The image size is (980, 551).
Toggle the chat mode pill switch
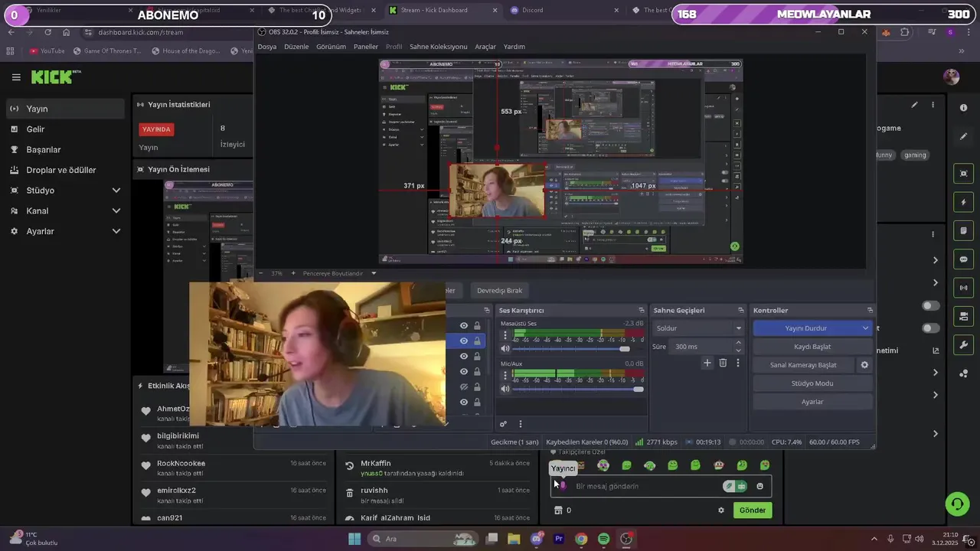[735, 486]
